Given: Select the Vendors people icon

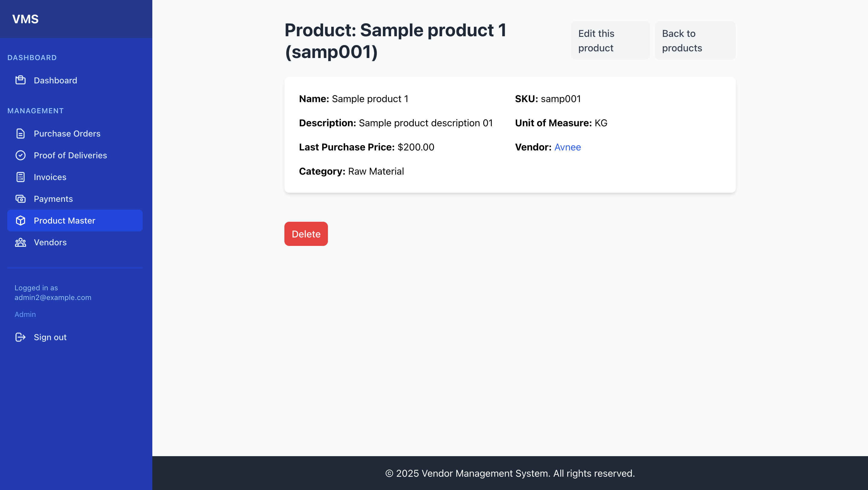Looking at the screenshot, I should [21, 242].
